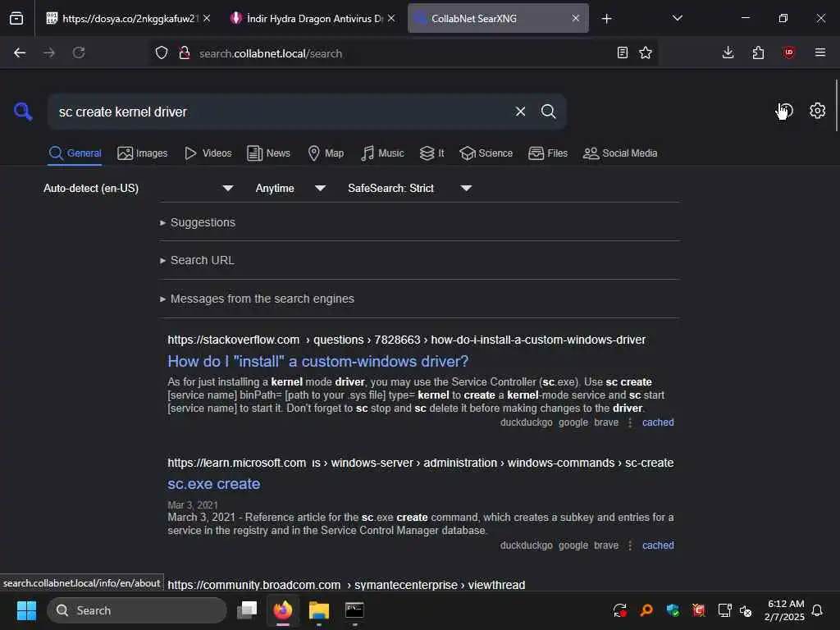
Task: Click the browser address bar
Action: point(402,53)
